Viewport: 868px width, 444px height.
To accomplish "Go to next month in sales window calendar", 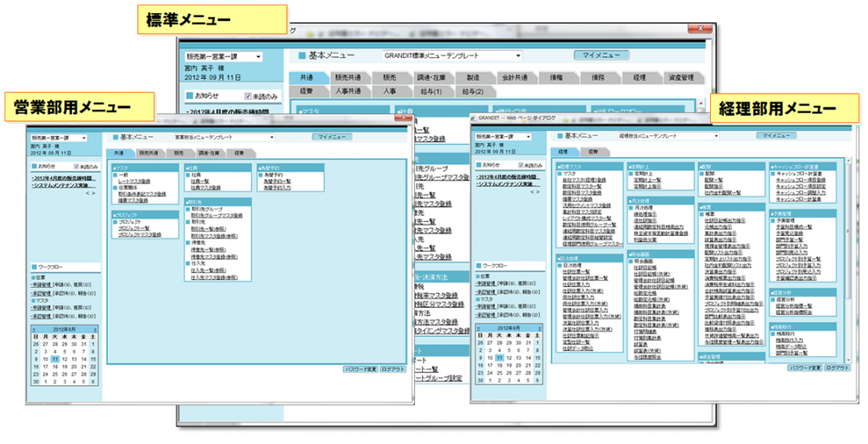I will point(95,330).
